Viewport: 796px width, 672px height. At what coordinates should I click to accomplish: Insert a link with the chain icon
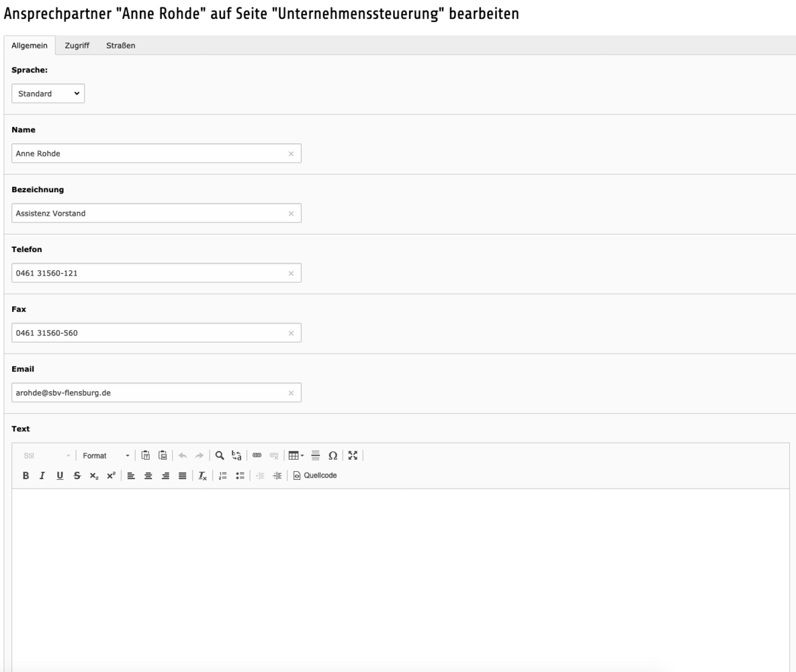[x=257, y=456]
